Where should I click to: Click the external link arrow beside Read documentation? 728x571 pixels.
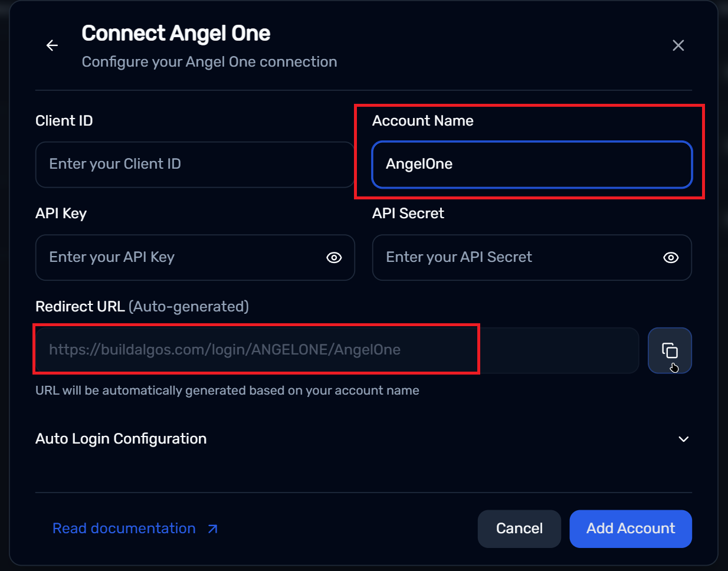click(x=213, y=529)
